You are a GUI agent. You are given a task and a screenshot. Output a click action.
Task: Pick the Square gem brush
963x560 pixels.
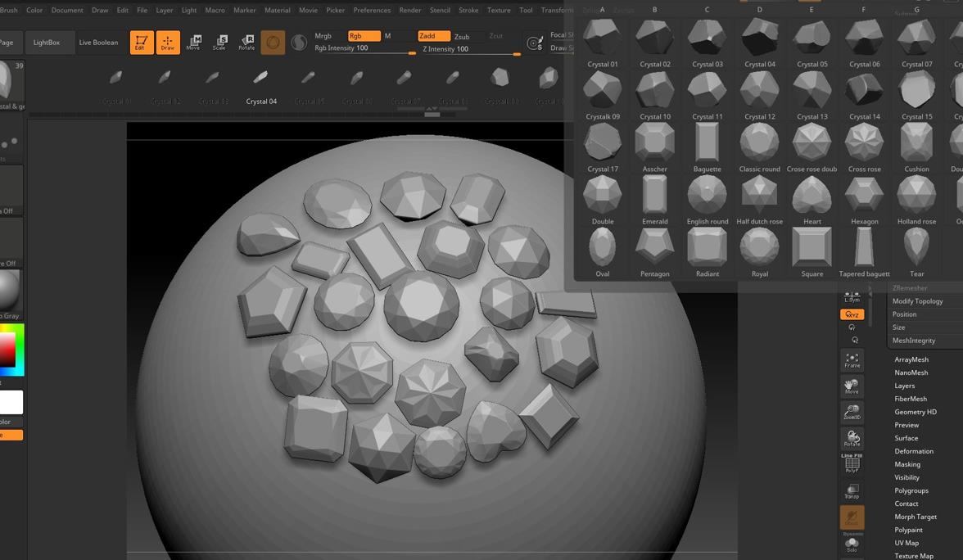(x=812, y=252)
